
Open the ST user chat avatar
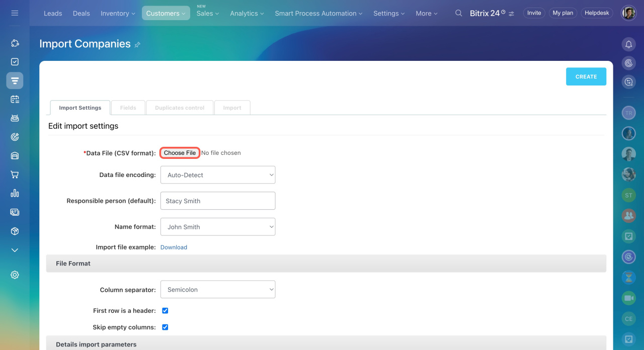[628, 195]
